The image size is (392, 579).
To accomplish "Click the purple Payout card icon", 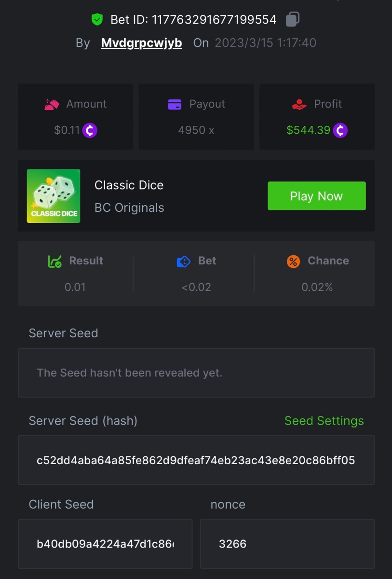I will (x=175, y=104).
